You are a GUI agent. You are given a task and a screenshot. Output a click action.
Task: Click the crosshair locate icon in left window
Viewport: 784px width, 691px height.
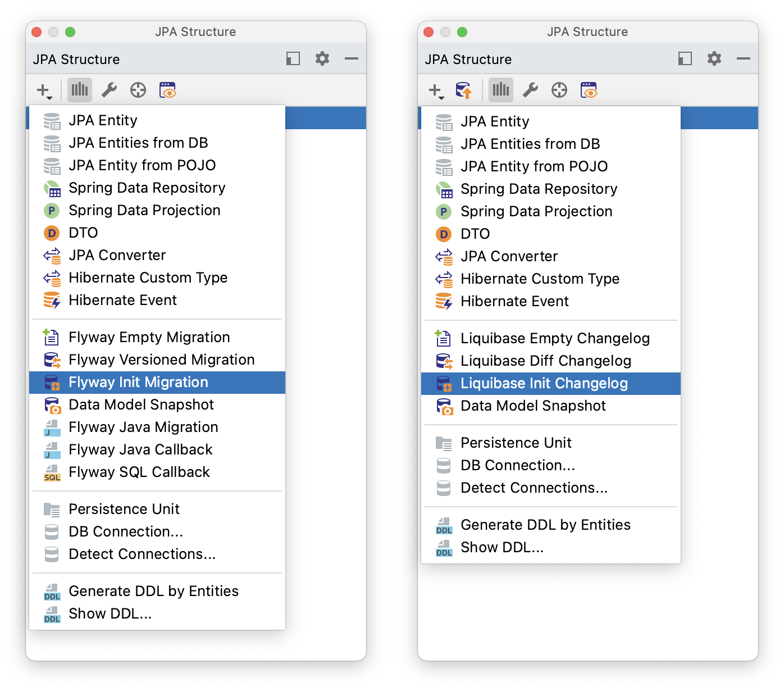point(138,90)
